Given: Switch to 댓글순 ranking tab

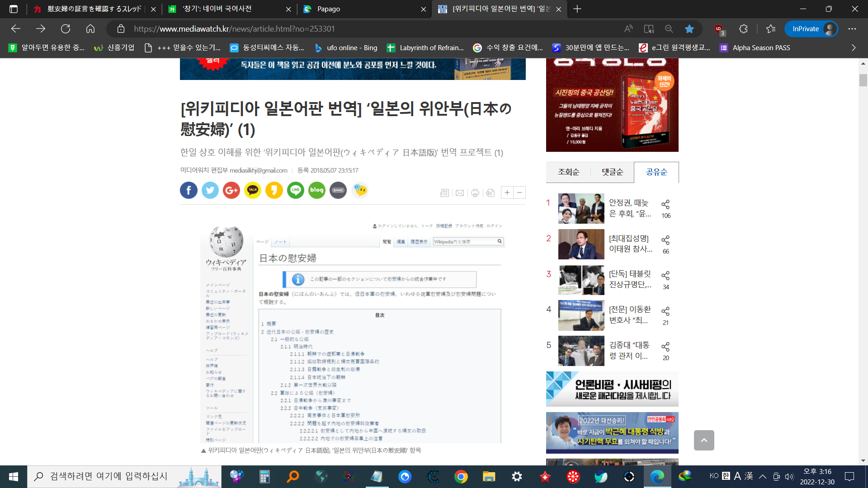Looking at the screenshot, I should 612,172.
